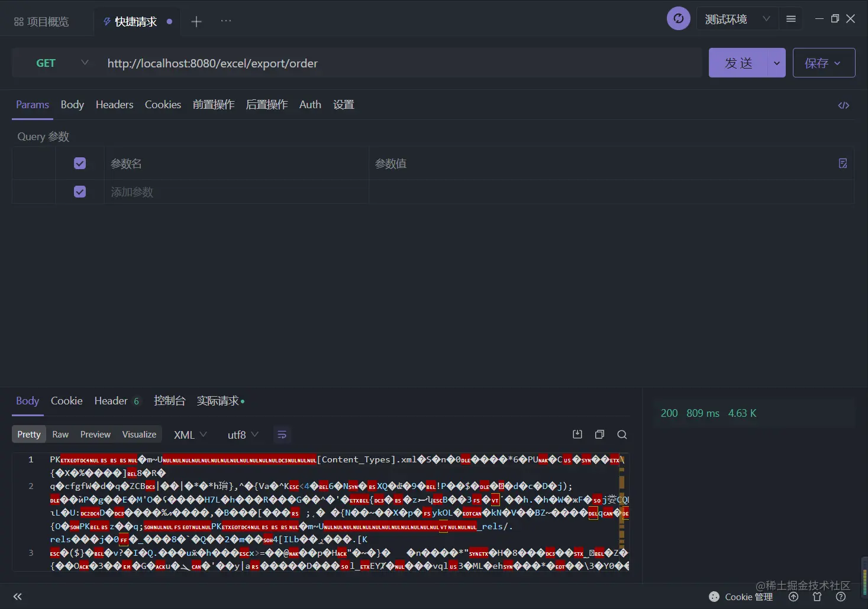Toggle line wrap icon beside utf8
868x609 pixels.
[282, 435]
